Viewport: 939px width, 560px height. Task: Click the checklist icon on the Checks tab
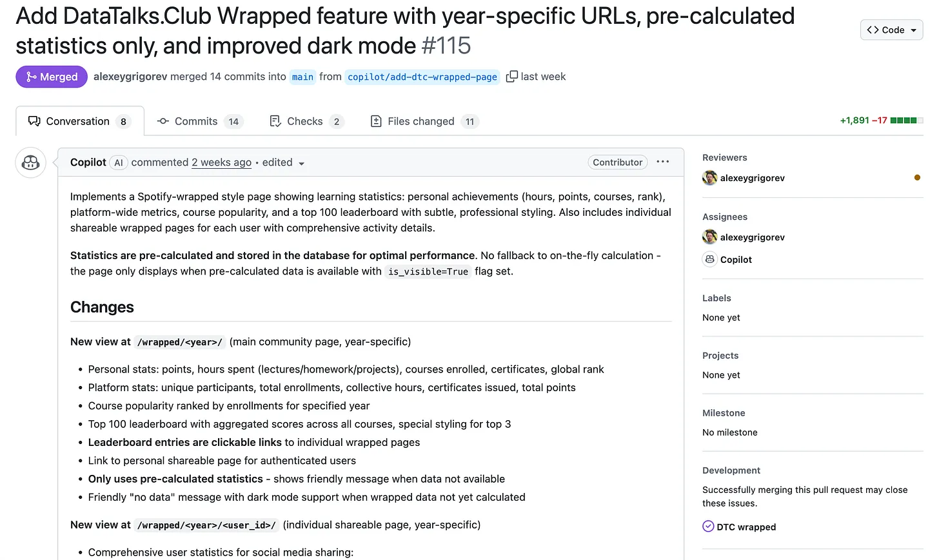pyautogui.click(x=275, y=121)
